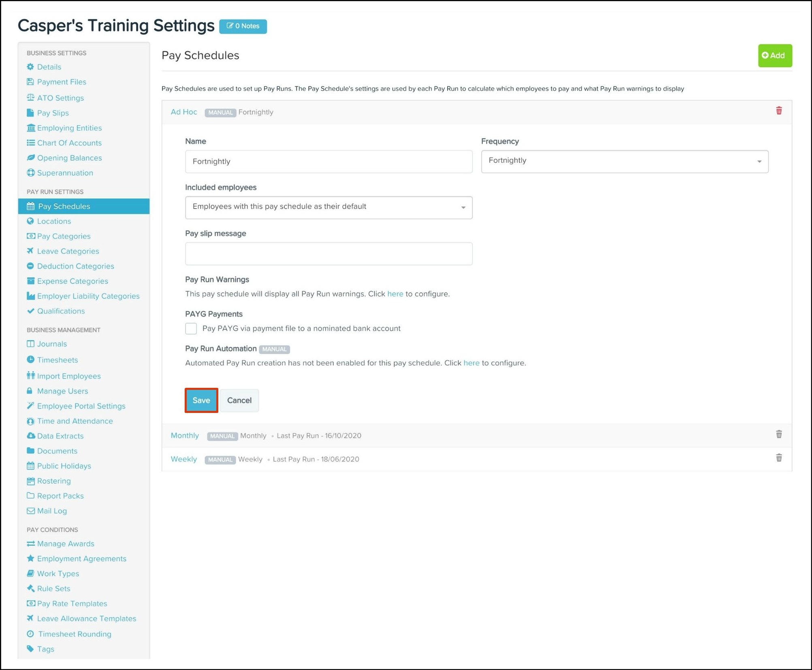Click the green Add button
This screenshot has width=812, height=670.
(x=774, y=55)
